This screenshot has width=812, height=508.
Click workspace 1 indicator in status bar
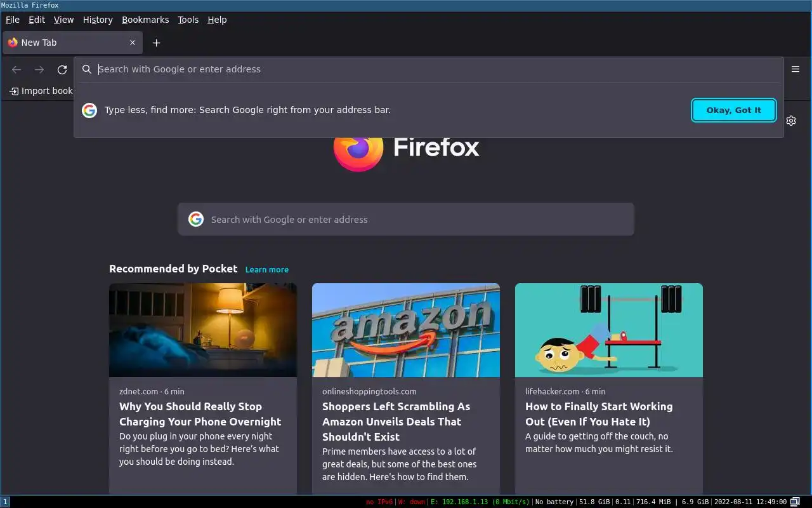click(x=5, y=502)
